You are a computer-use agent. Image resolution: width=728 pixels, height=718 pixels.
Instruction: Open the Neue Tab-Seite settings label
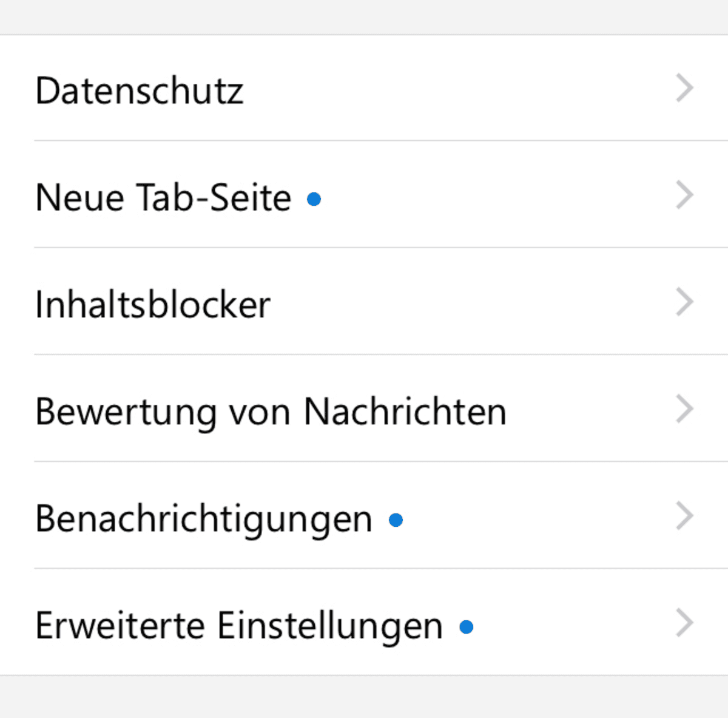[x=163, y=198]
